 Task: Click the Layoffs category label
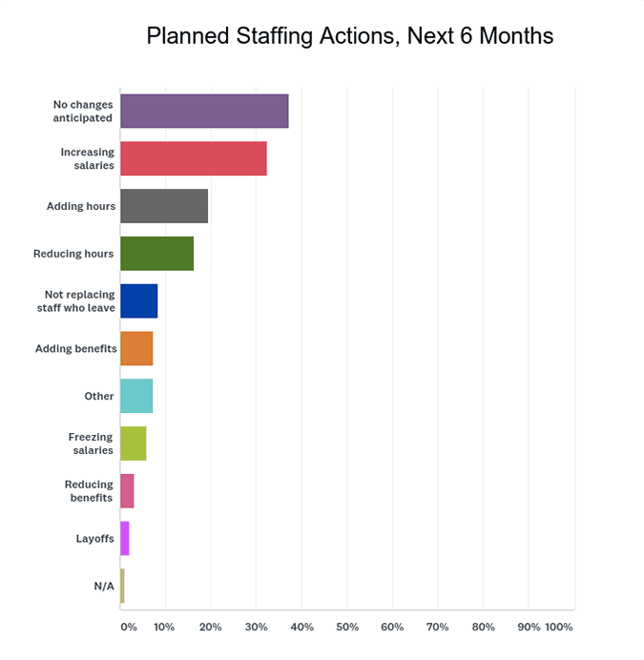95,539
